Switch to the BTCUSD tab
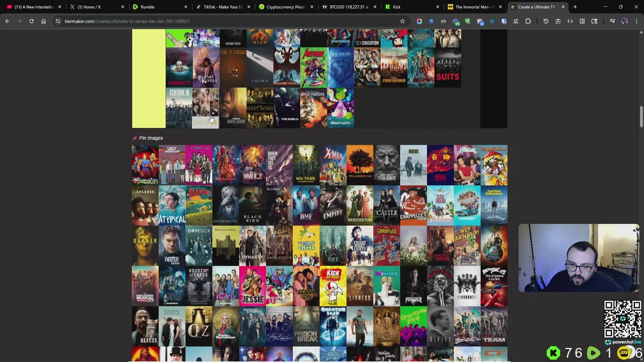The image size is (644, 362). tap(348, 7)
